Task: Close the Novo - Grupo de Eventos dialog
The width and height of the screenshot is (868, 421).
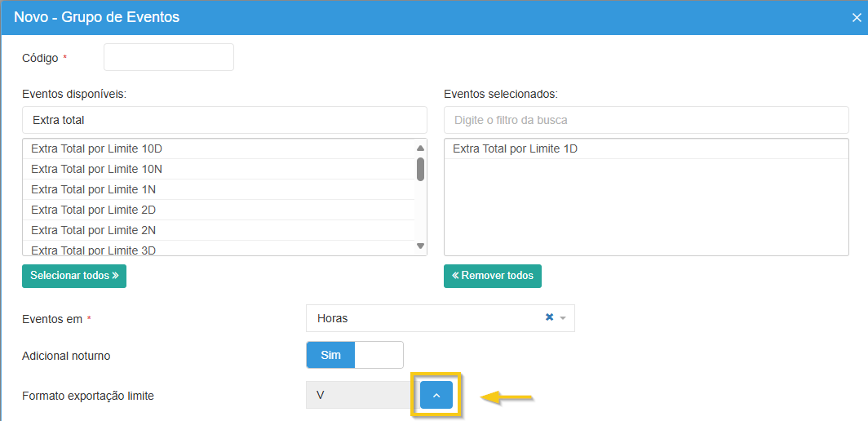Action: point(855,17)
